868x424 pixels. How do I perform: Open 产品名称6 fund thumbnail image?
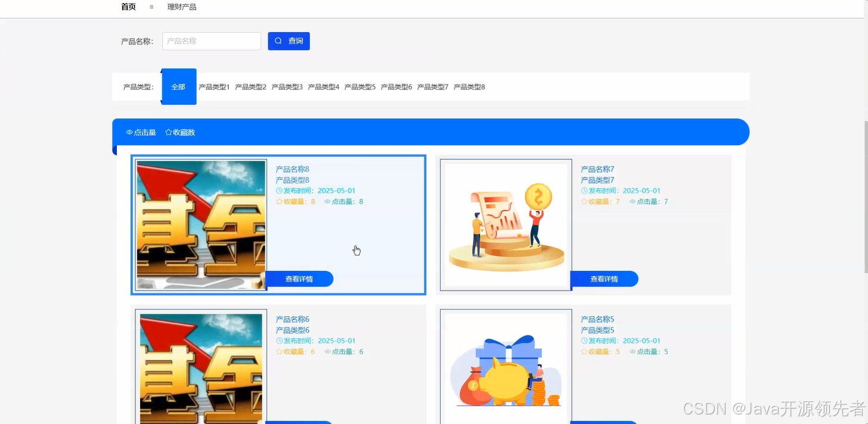(201, 366)
